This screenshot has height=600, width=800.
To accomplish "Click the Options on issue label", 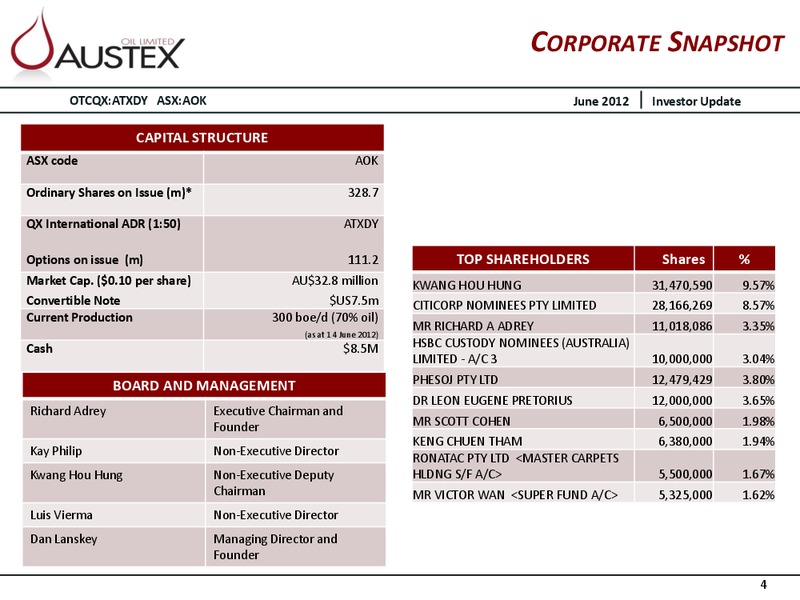I will (85, 260).
